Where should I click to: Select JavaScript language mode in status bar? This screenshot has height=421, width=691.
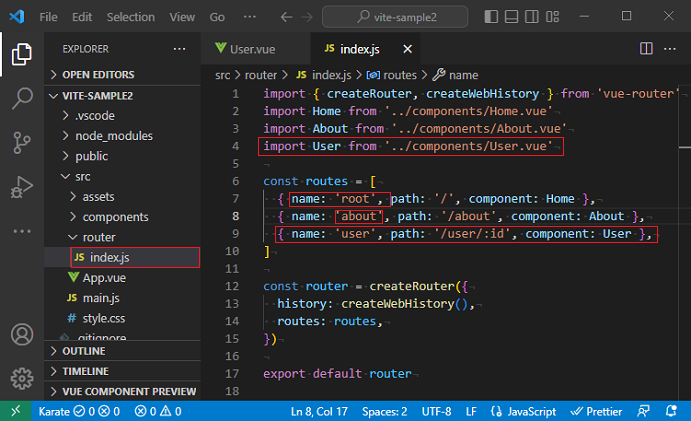coord(523,411)
